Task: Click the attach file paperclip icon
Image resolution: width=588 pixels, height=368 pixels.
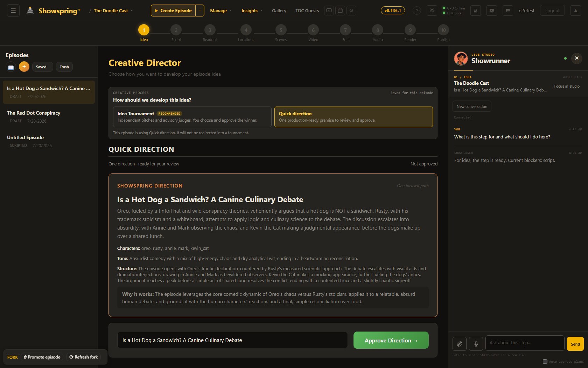Action: pos(459,344)
